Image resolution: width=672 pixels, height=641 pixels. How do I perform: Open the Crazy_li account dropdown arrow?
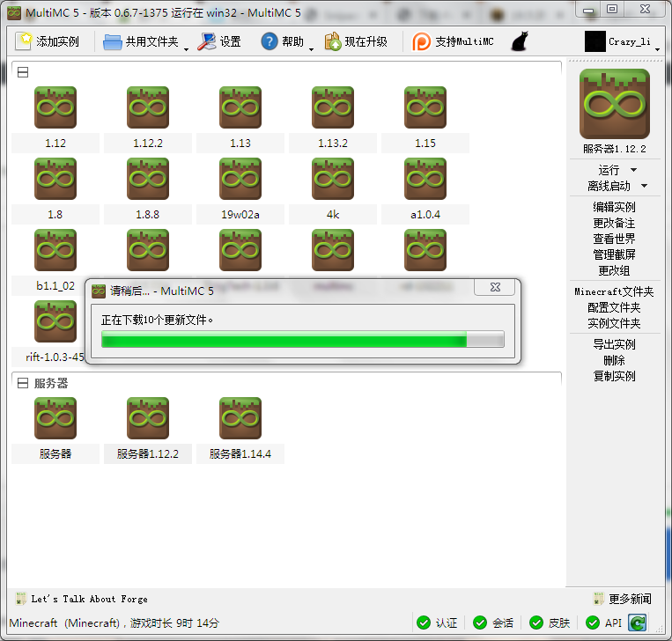click(657, 49)
